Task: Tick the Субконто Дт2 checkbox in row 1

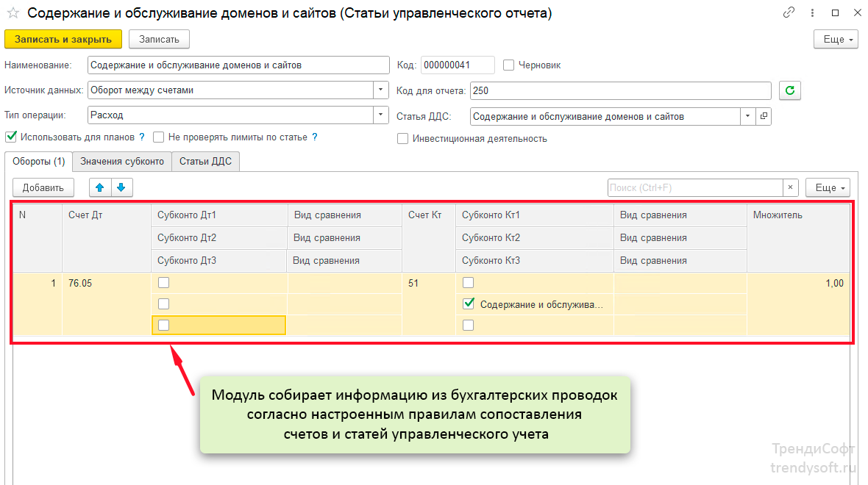Action: [x=163, y=303]
